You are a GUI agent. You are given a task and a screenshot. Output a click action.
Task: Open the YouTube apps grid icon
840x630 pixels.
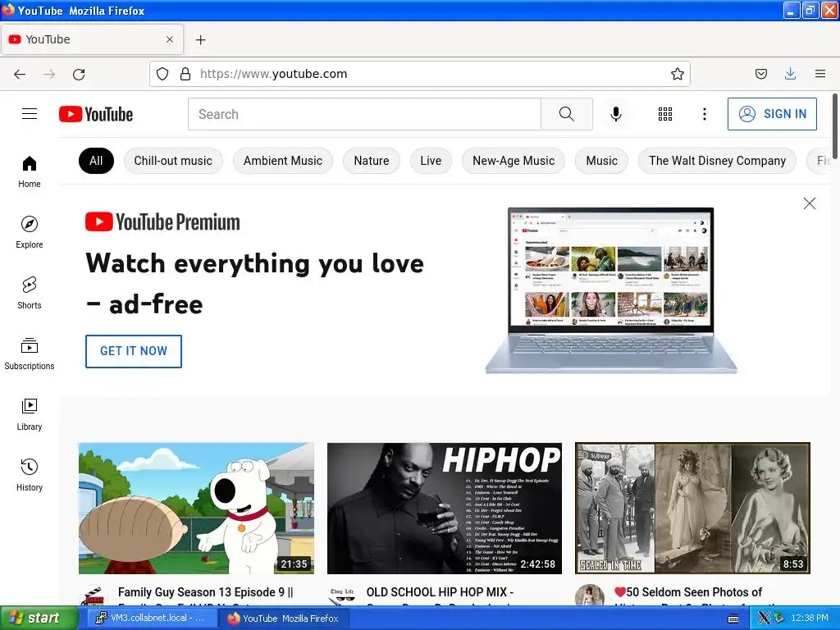(664, 113)
